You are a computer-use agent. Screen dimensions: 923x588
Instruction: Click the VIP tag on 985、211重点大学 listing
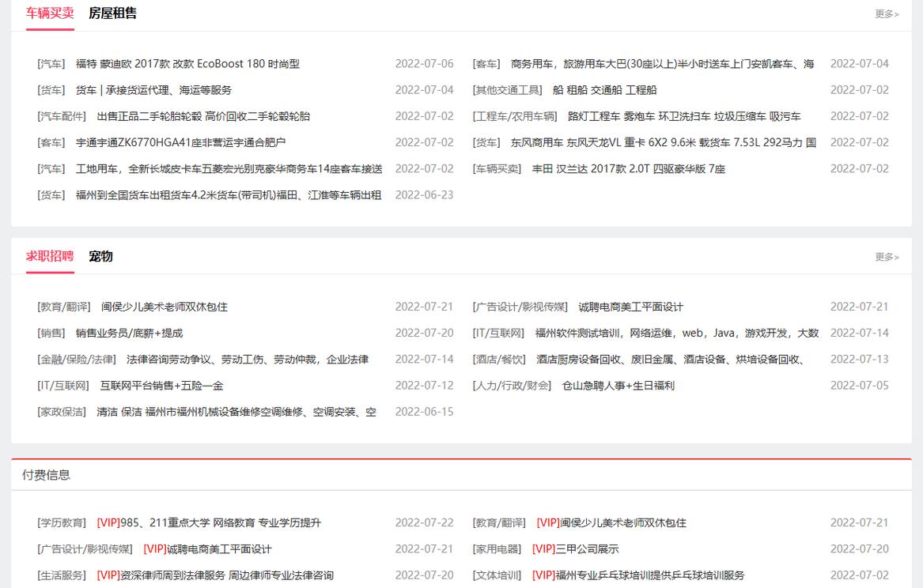[x=108, y=522]
